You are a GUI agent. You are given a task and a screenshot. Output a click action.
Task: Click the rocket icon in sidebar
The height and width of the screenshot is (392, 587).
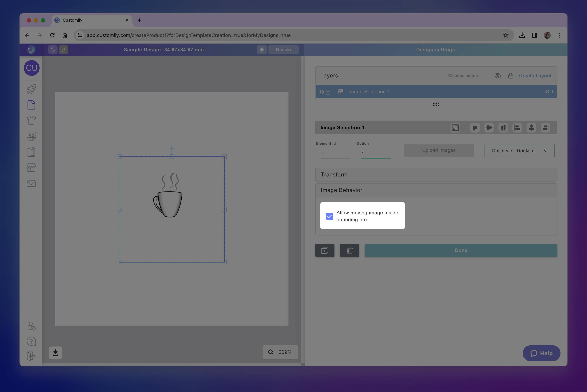click(31, 89)
